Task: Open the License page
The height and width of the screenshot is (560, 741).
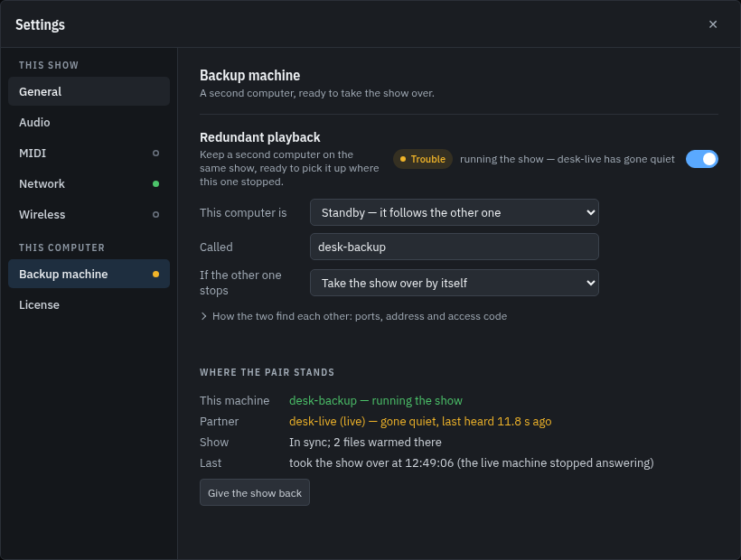Action: (x=89, y=304)
